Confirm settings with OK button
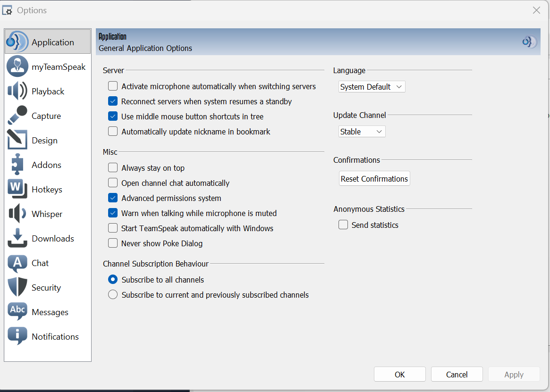 pyautogui.click(x=400, y=375)
